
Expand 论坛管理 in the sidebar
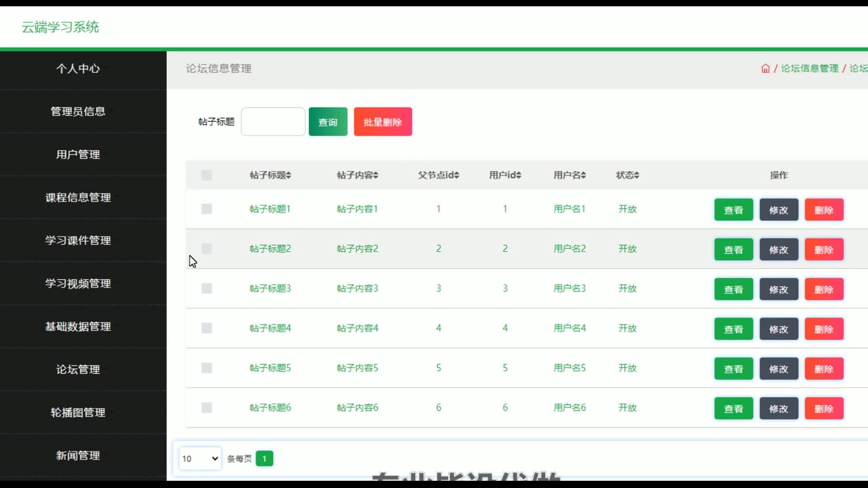78,369
